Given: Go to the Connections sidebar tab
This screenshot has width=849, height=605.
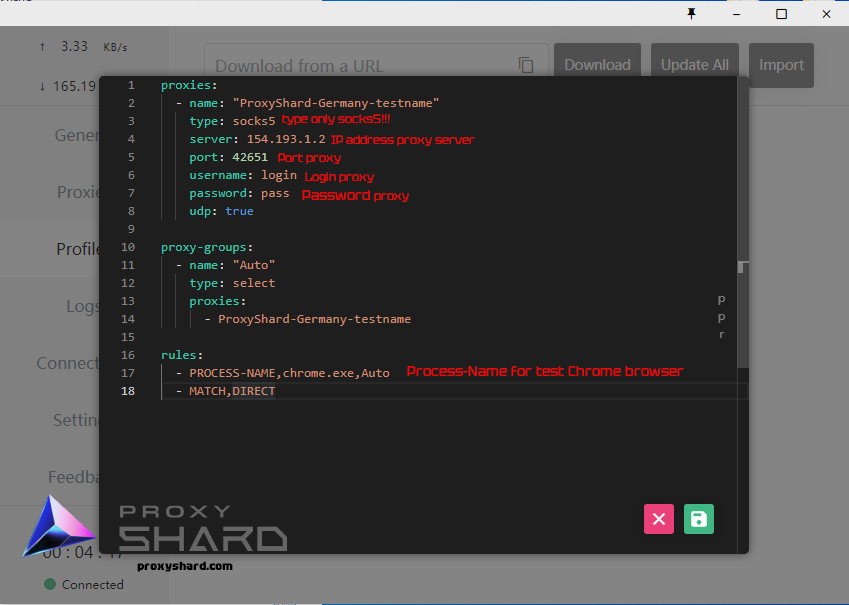Looking at the screenshot, I should tap(68, 363).
